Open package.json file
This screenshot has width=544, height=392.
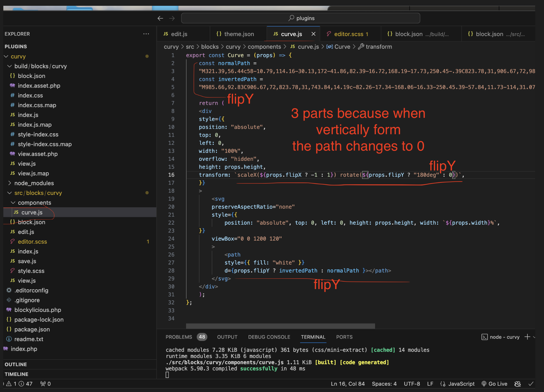[x=32, y=329]
